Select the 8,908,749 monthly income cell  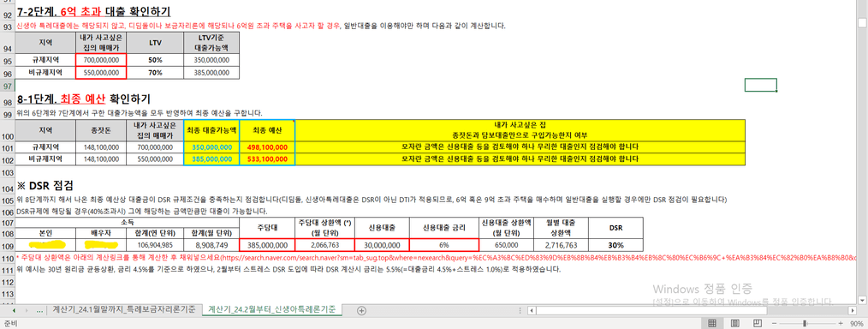pyautogui.click(x=211, y=245)
